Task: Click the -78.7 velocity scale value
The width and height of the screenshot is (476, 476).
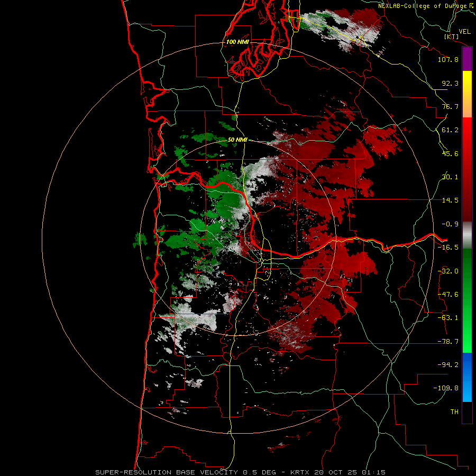Action: tap(448, 342)
